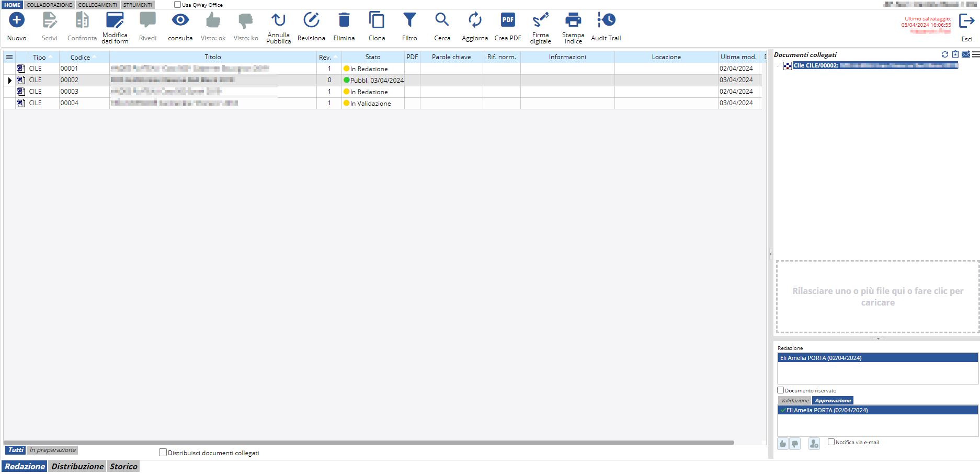Open document with consulta eye icon

click(180, 20)
